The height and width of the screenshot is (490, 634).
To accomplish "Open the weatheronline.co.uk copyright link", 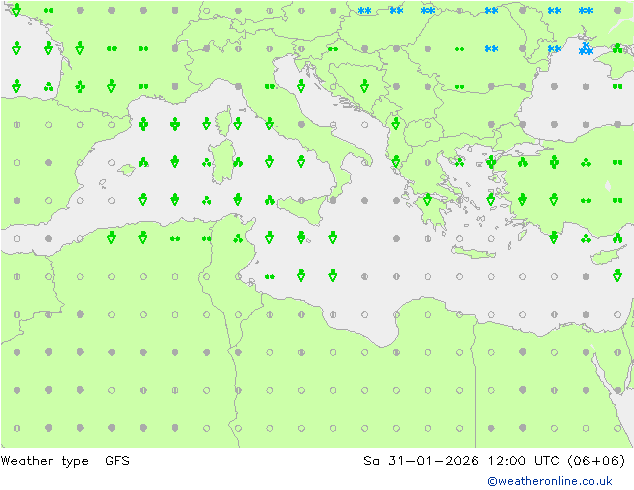I will 549,481.
